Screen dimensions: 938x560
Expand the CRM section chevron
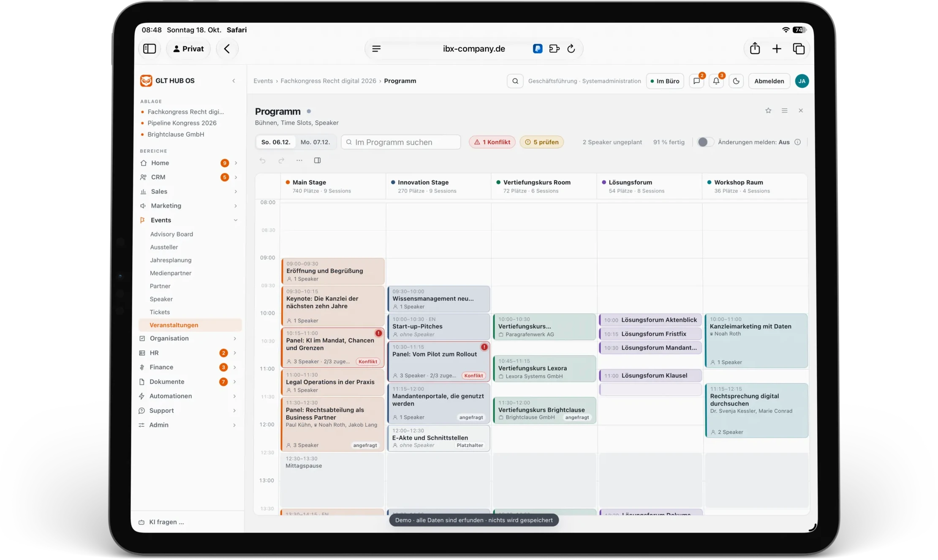click(x=236, y=177)
